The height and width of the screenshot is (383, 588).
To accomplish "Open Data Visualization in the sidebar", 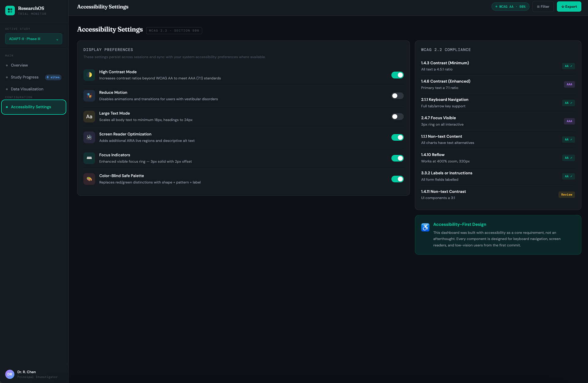I will [27, 89].
